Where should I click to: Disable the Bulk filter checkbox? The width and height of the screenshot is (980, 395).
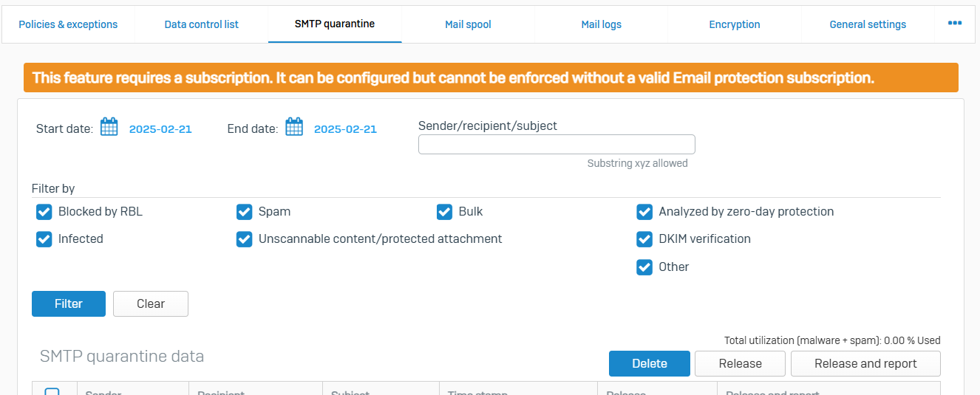point(445,212)
